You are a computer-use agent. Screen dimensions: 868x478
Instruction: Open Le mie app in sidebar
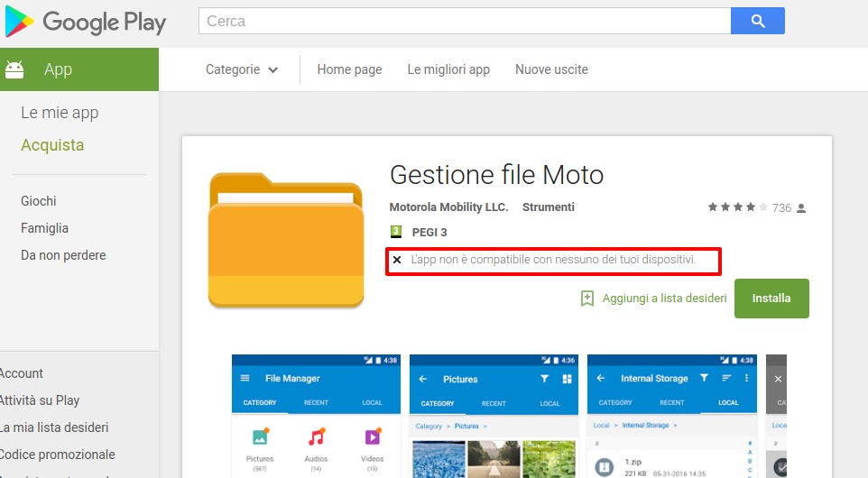click(x=60, y=113)
